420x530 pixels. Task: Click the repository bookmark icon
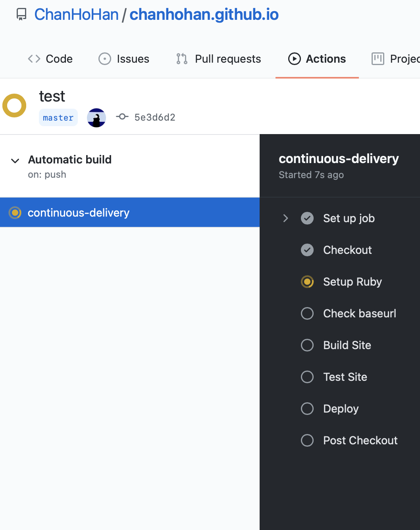[21, 14]
